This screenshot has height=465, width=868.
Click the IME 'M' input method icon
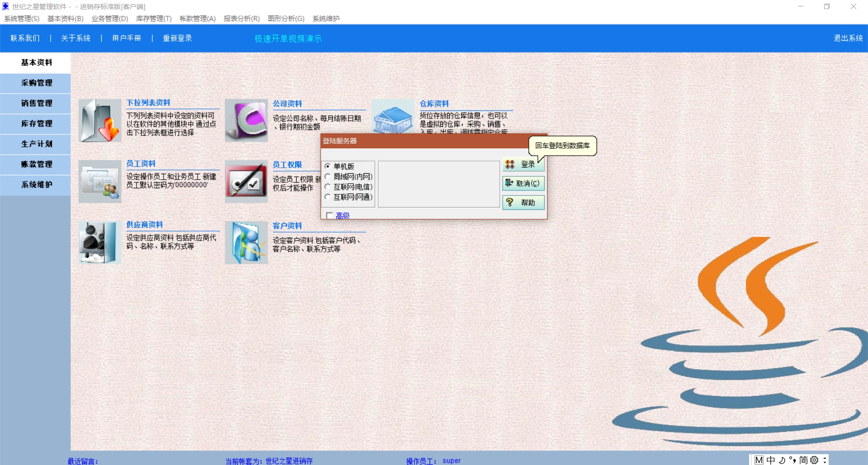[759, 460]
